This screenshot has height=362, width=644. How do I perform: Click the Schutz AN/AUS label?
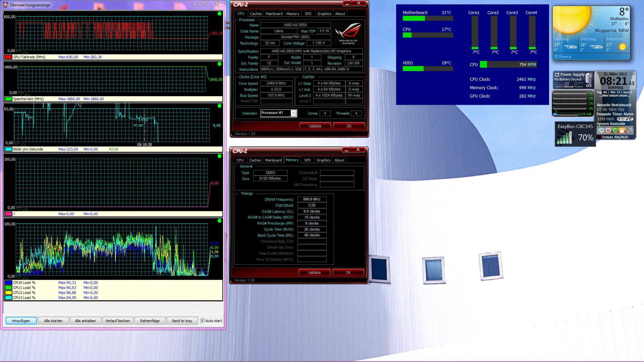(615, 137)
